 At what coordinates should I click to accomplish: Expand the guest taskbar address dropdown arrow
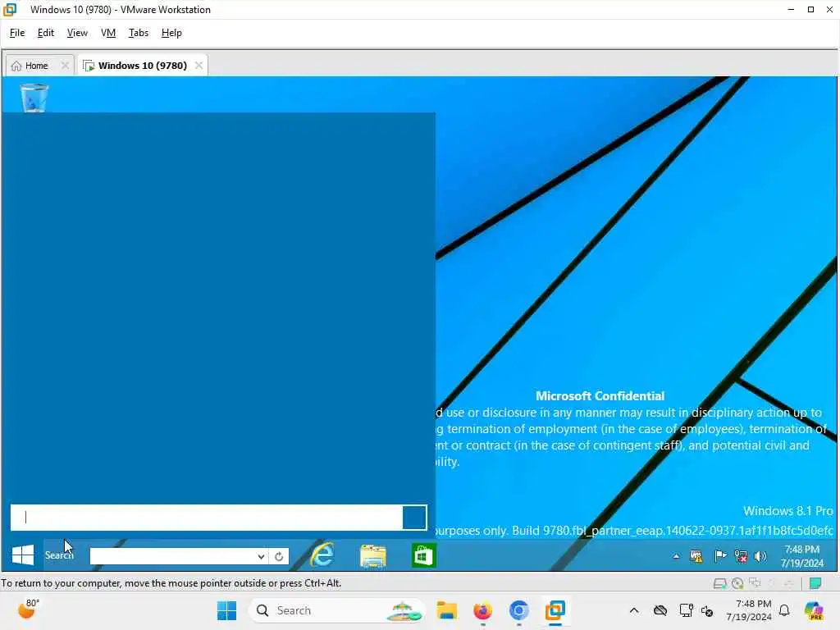click(261, 557)
